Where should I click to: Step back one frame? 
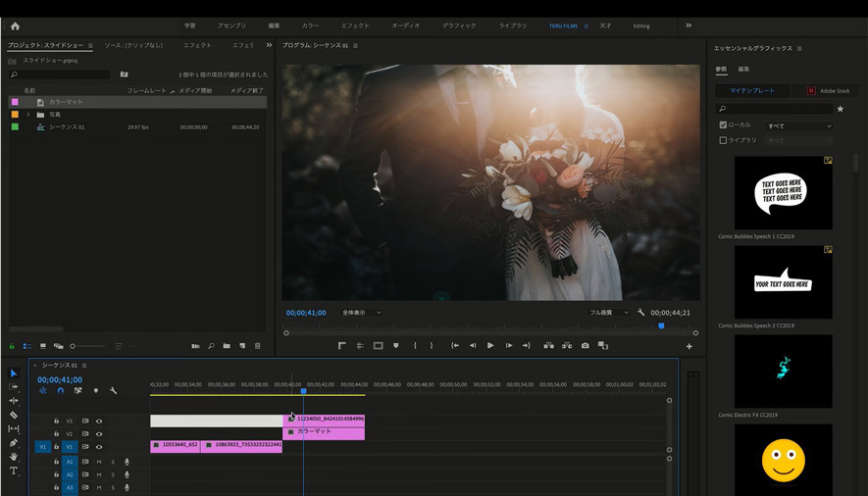(473, 346)
